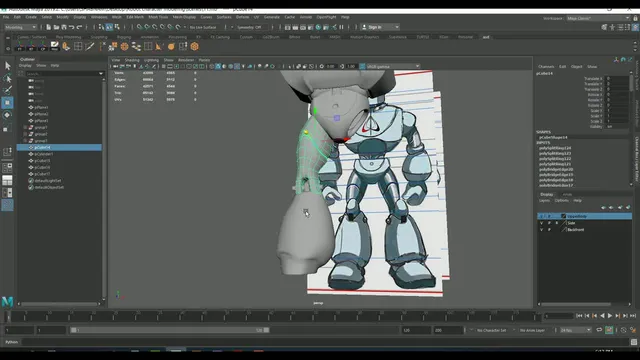
Task: Open the Sign In dropdown arrow
Action: (397, 27)
